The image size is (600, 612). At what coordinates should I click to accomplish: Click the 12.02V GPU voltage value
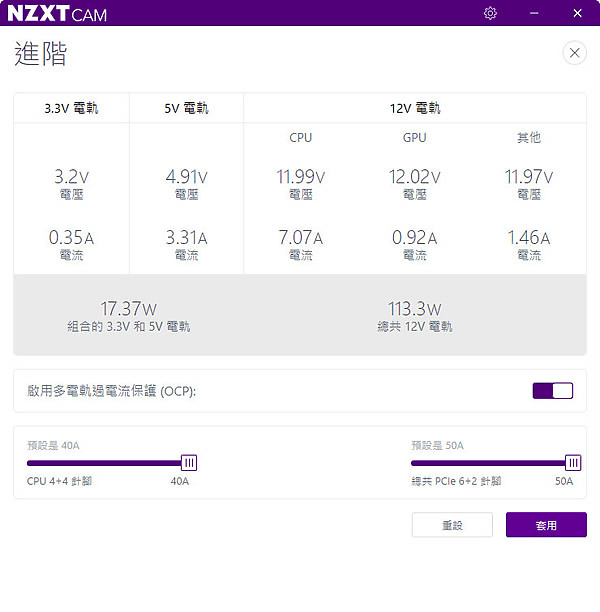coord(415,176)
